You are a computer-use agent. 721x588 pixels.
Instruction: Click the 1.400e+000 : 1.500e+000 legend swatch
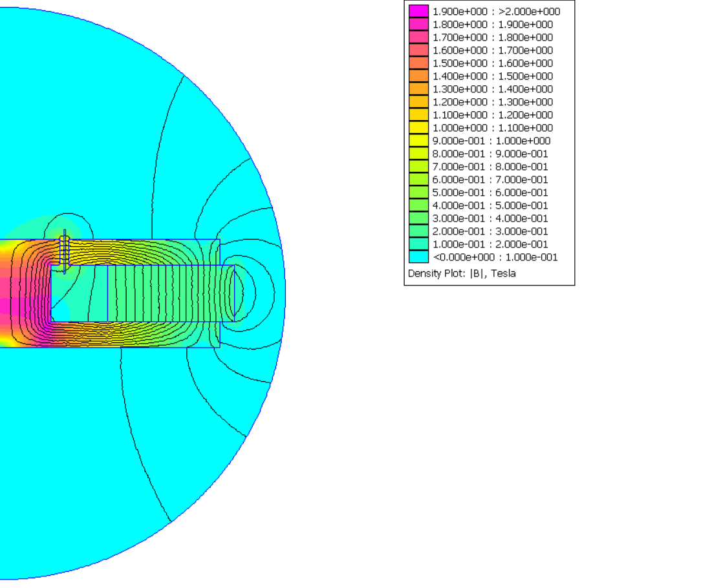pos(418,76)
